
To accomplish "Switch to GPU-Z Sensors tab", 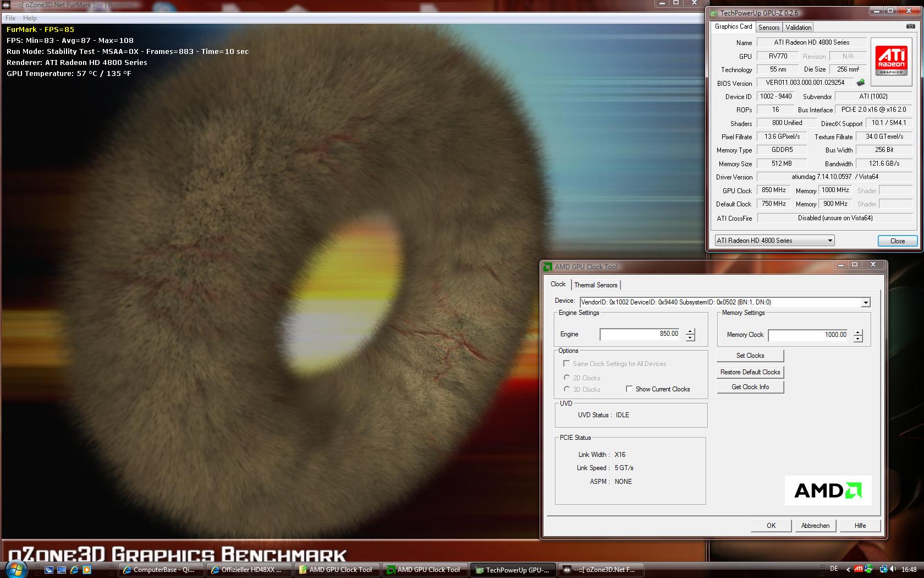I will pos(769,28).
